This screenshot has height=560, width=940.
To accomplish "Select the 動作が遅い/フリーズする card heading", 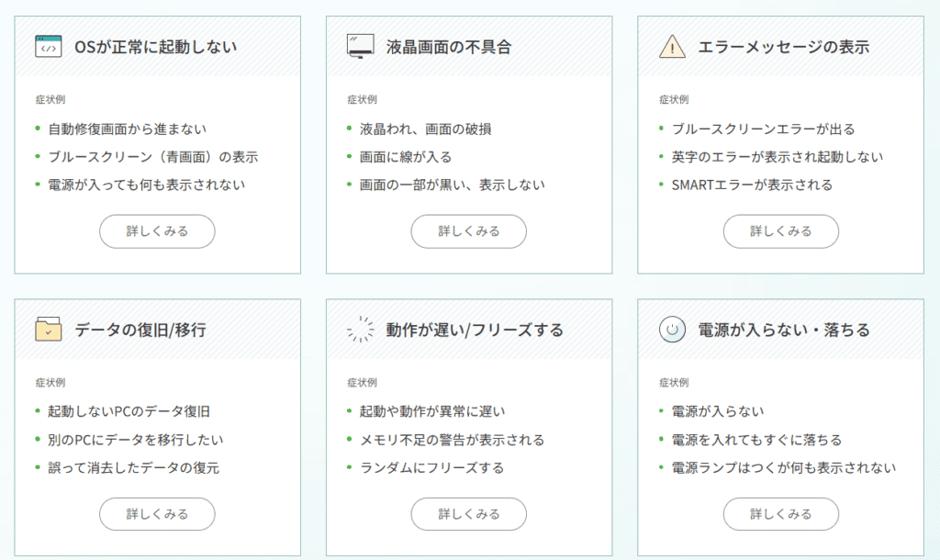I will click(x=475, y=330).
